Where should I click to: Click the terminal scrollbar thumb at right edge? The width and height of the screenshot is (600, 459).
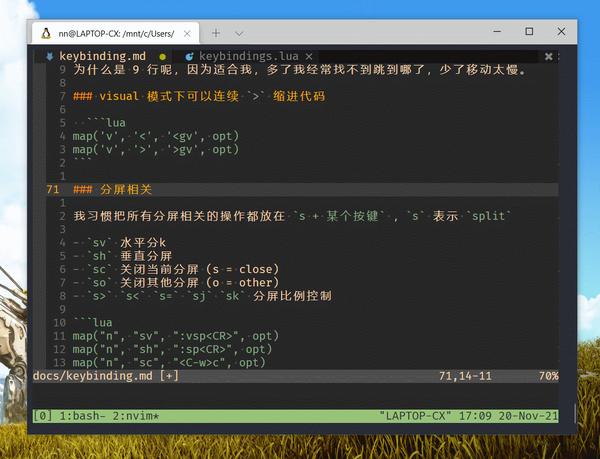[x=575, y=413]
